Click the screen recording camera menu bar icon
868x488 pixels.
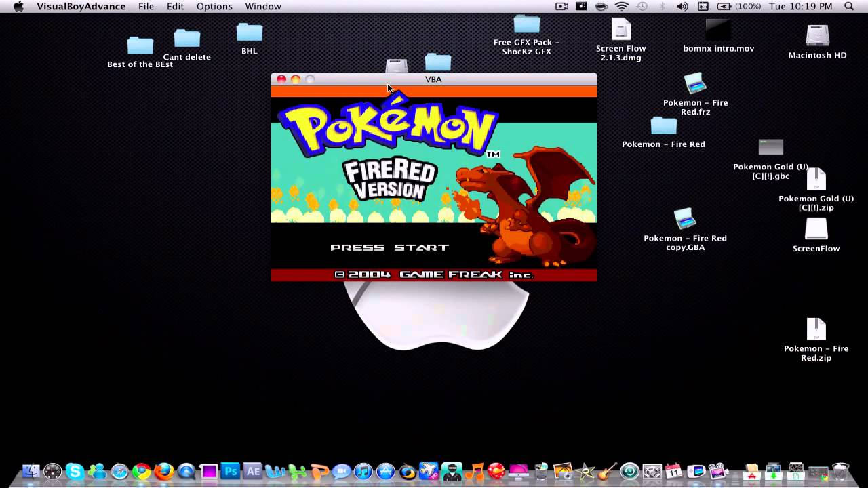[562, 6]
